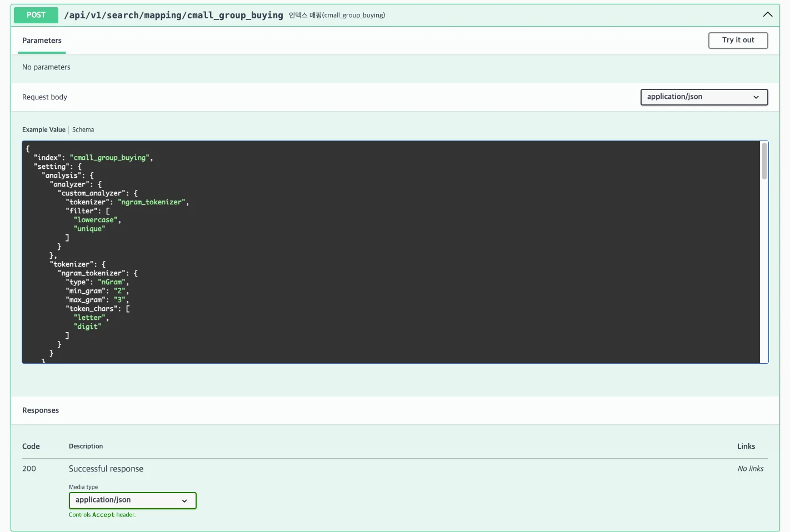Click the "ngram_tokenizer" tokenizer value in example
This screenshot has width=790, height=532.
(x=153, y=202)
